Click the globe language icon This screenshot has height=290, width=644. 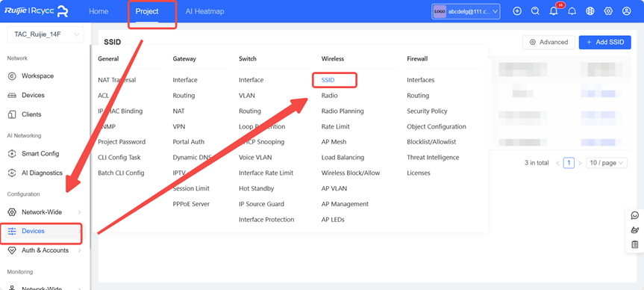point(590,11)
